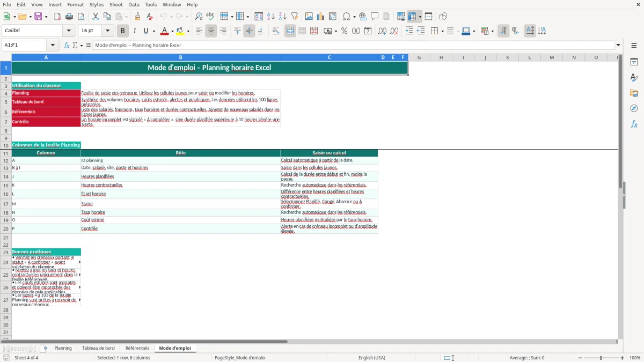
Task: Add a decimal place
Action: tap(382, 31)
